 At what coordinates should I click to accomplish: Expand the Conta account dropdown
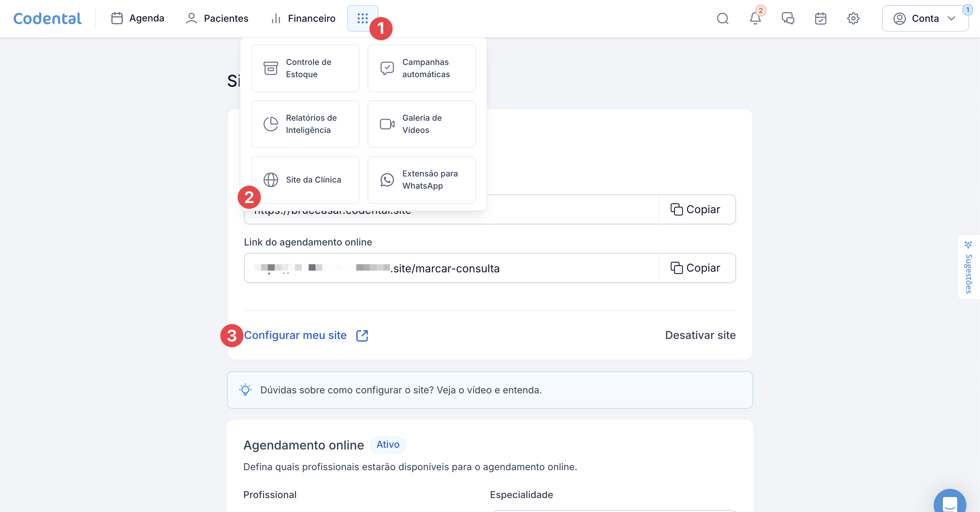coord(925,18)
